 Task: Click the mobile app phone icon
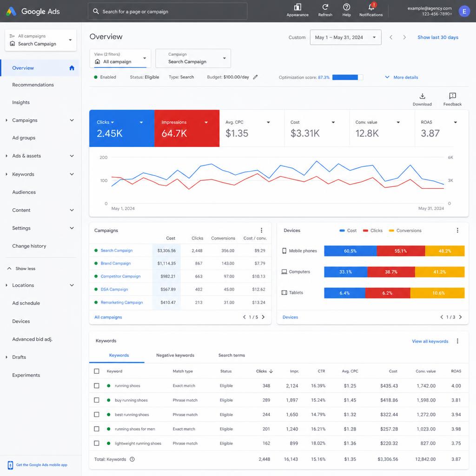[10, 465]
